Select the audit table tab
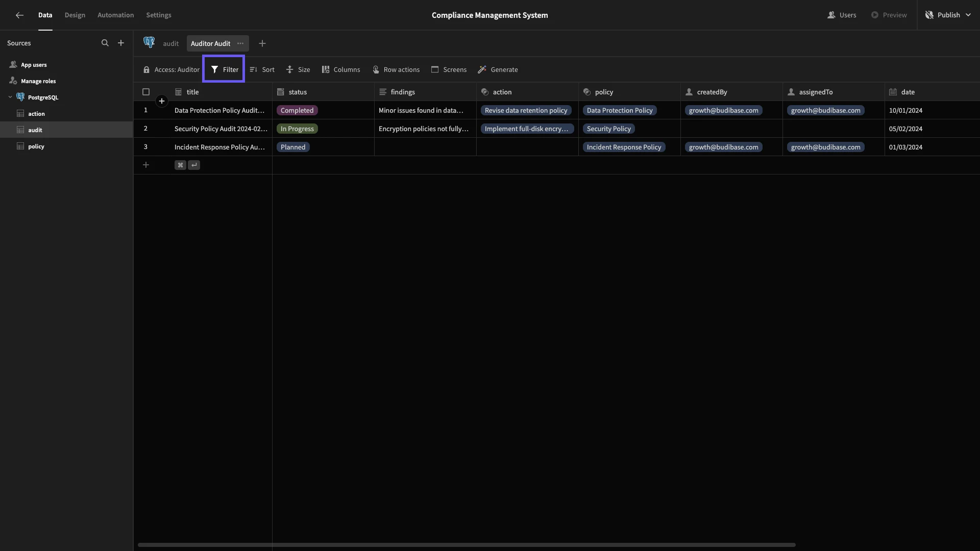 tap(171, 44)
